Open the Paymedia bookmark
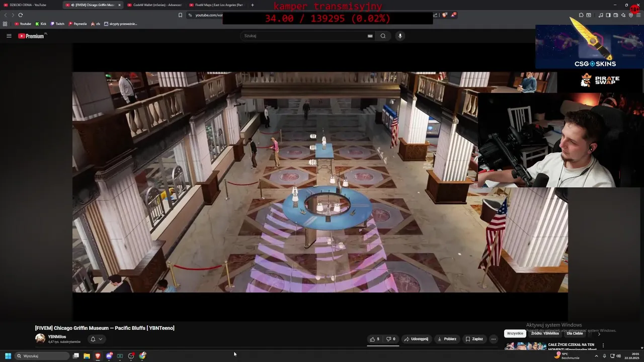Image resolution: width=644 pixels, height=362 pixels. pyautogui.click(x=77, y=24)
